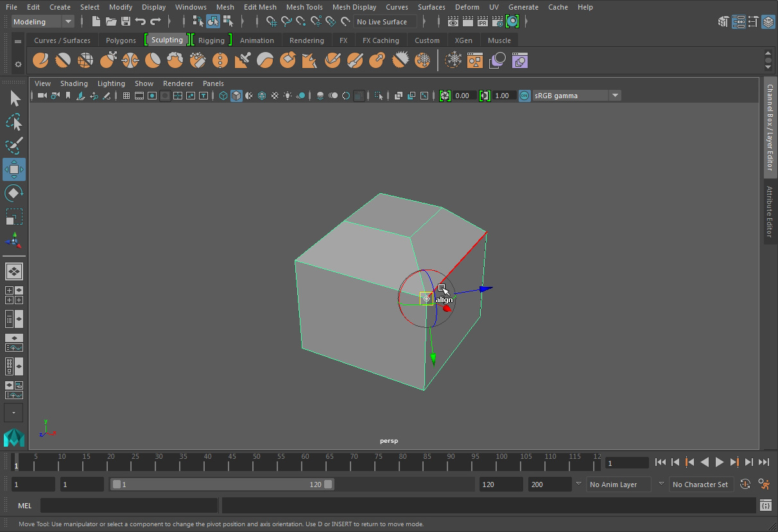Open the No Anim Layer dropdown
The width and height of the screenshot is (778, 532).
pos(619,485)
